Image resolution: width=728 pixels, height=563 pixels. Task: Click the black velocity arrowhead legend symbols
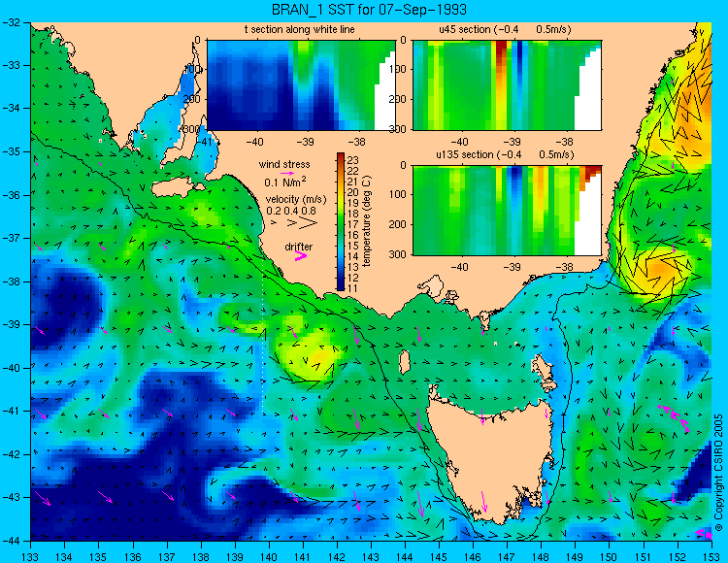294,223
